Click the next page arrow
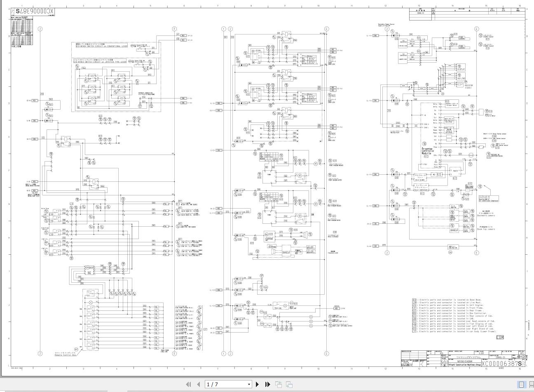This screenshot has height=392, width=534. 257,384
